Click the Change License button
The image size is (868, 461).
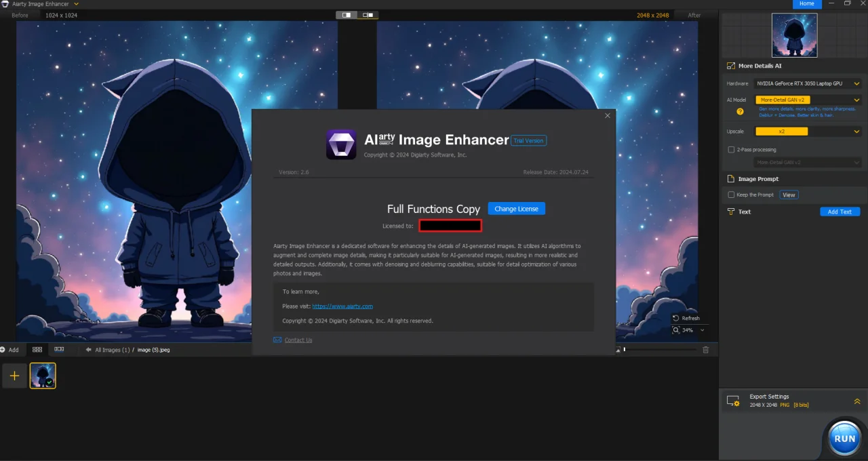[x=516, y=209]
